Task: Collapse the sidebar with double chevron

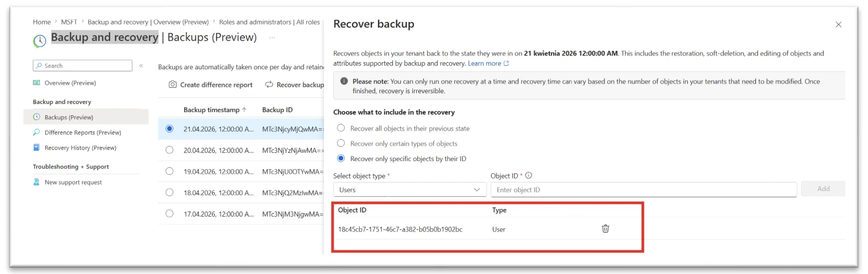Action: 141,66
